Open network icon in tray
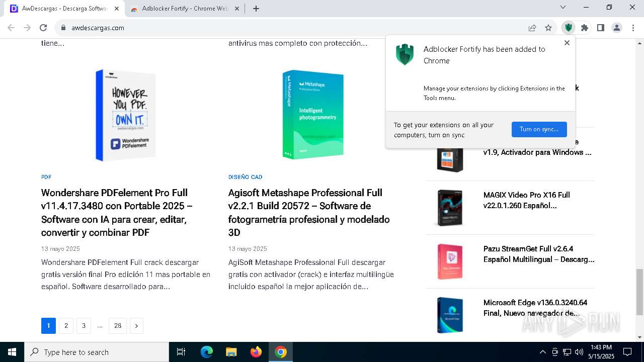The image size is (644, 362). point(567,352)
